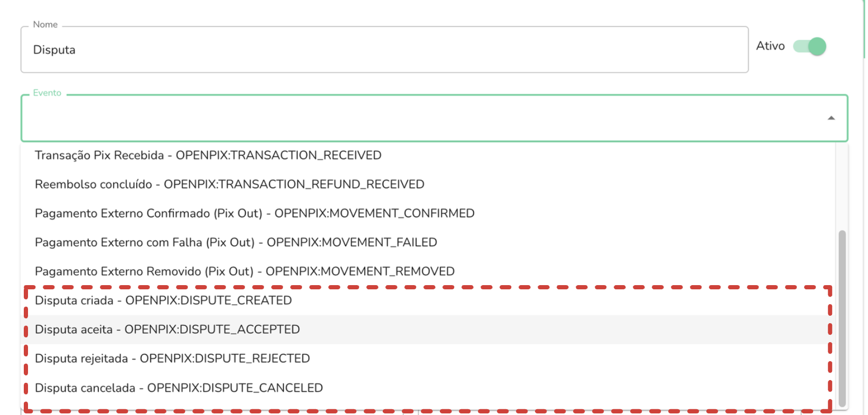Click the Evento combo box field
This screenshot has width=868, height=415.
click(x=370, y=118)
